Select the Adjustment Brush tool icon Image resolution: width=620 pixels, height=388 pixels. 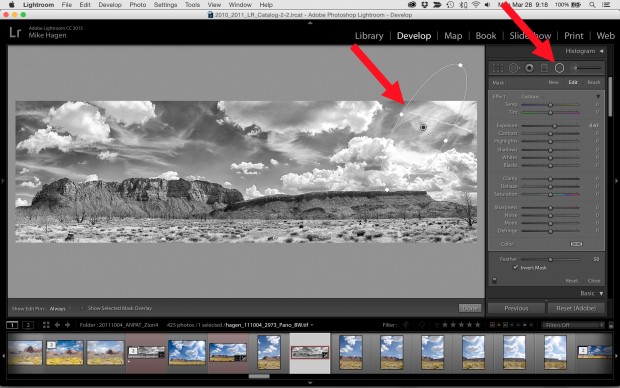tap(587, 68)
